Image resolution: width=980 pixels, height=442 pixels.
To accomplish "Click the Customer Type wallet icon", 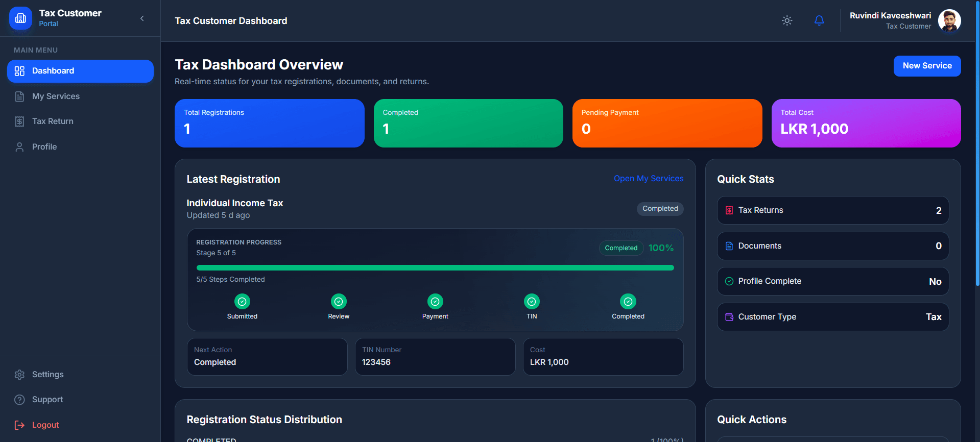I will (x=729, y=317).
